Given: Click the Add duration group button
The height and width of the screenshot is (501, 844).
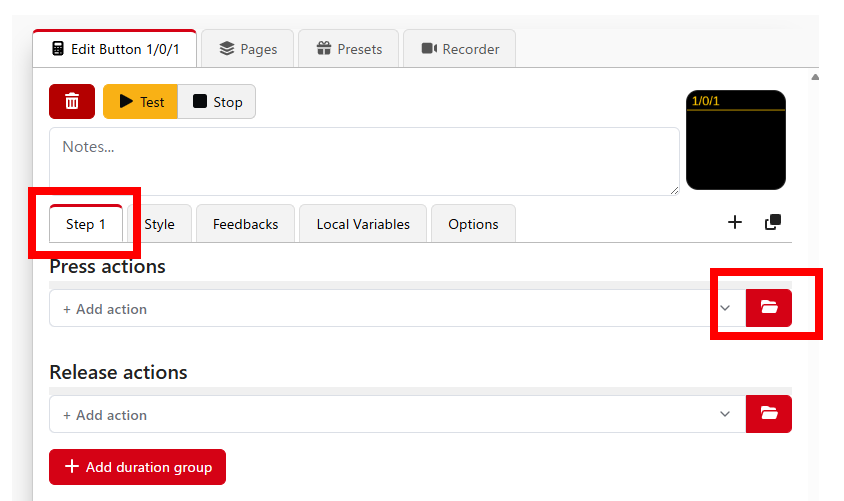Looking at the screenshot, I should coord(137,467).
